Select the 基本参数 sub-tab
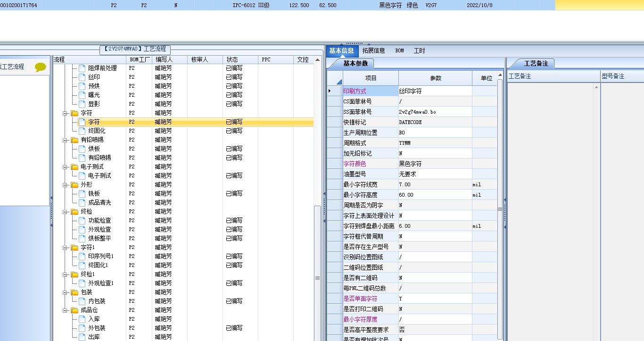644x341 pixels. 355,63
